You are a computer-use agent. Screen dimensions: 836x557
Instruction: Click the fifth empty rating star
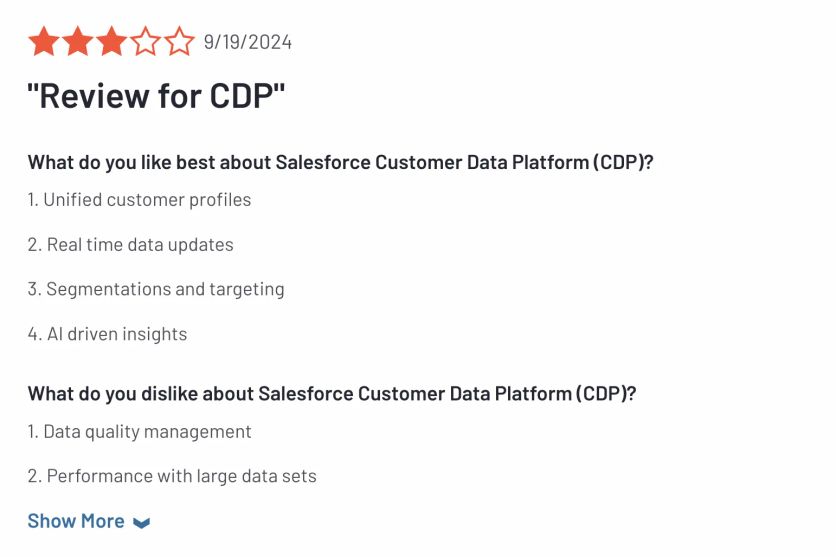180,42
